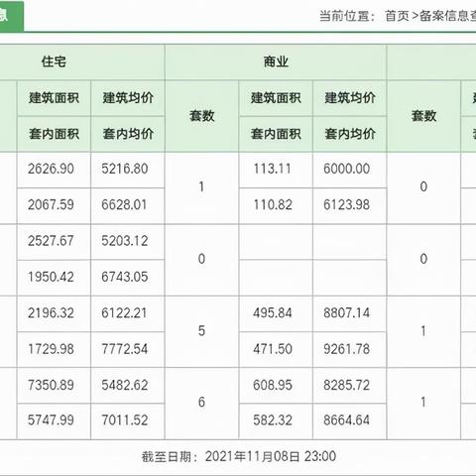The width and height of the screenshot is (476, 476).
Task: Select cell value 7350.89
Action: pyautogui.click(x=51, y=385)
